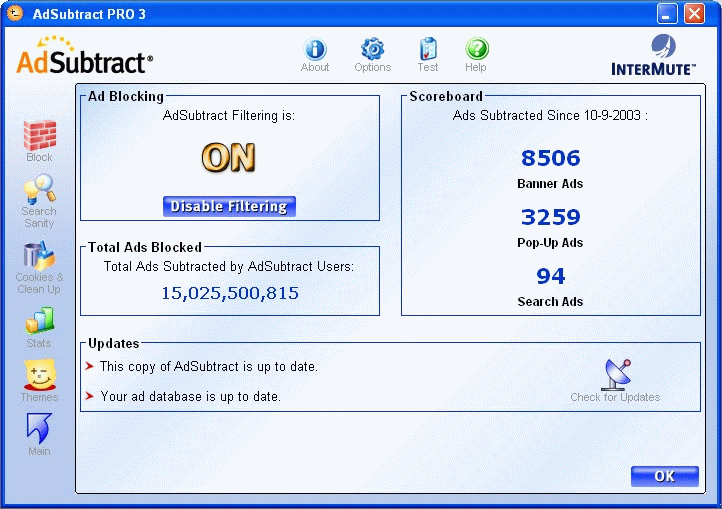Open the Options gear icon
The image size is (722, 509).
(x=373, y=54)
